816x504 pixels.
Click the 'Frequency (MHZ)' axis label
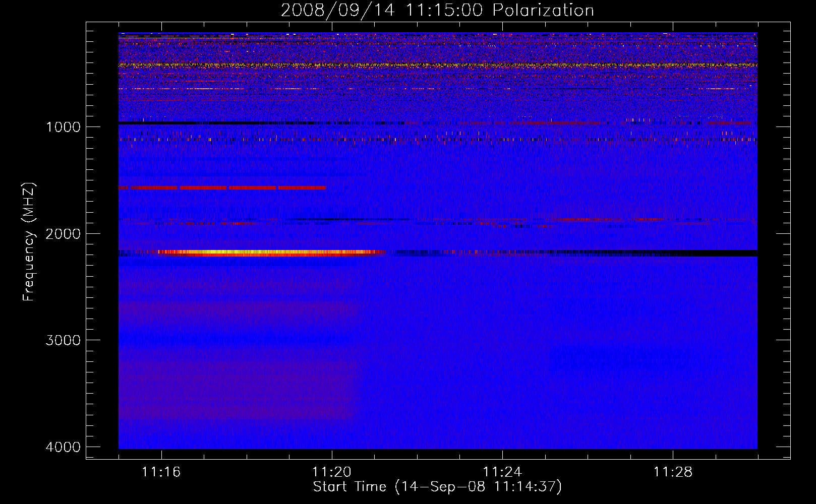pos(29,242)
